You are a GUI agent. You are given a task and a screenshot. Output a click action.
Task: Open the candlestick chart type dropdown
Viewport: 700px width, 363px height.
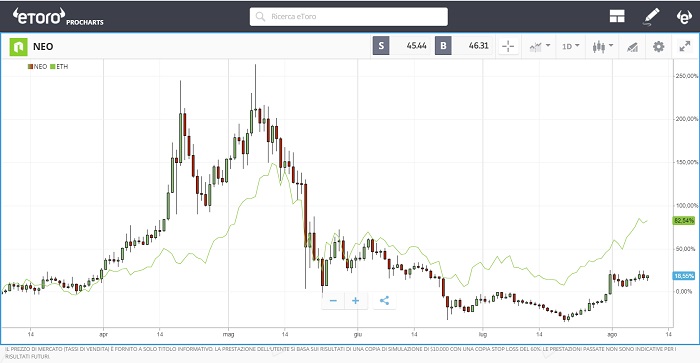(x=603, y=46)
